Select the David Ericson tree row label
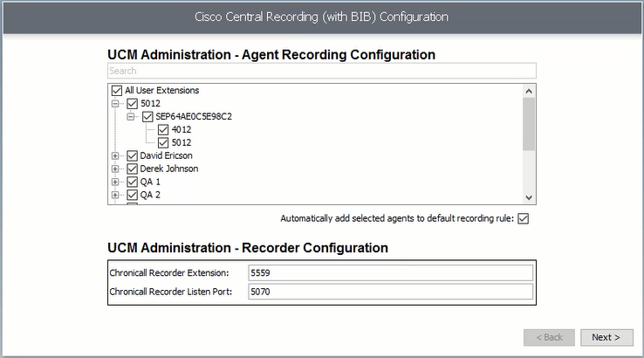 (x=166, y=155)
